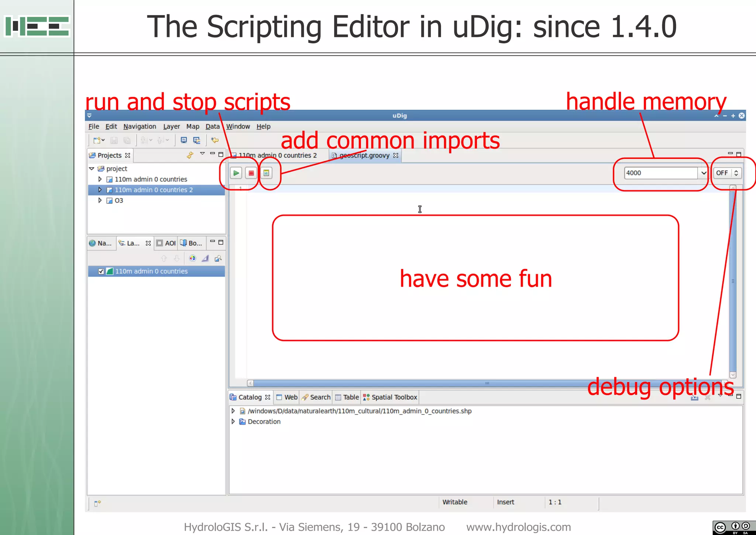Open the new wizard dropdown arrow

tap(103, 140)
